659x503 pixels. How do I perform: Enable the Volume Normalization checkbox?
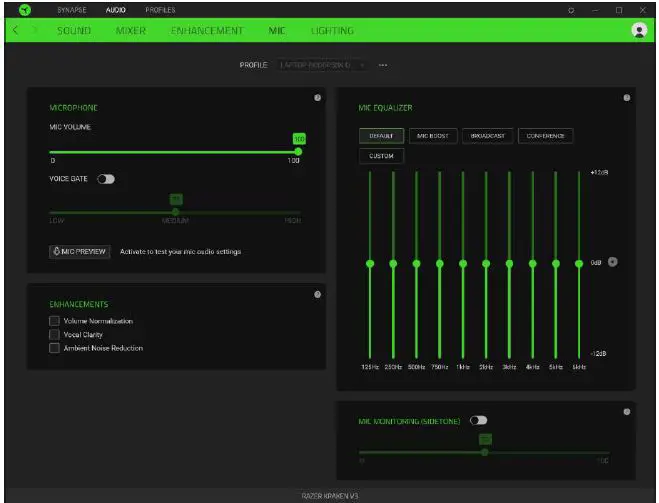click(54, 321)
